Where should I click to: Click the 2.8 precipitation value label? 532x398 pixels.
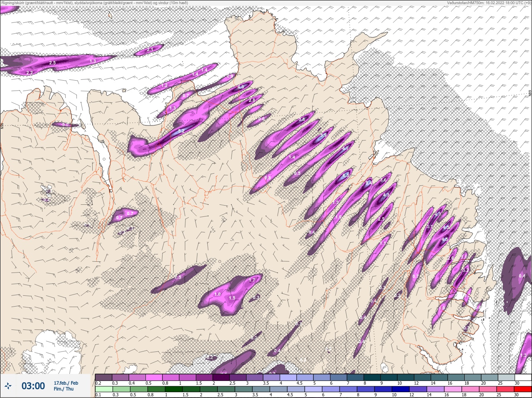[x=251, y=101]
